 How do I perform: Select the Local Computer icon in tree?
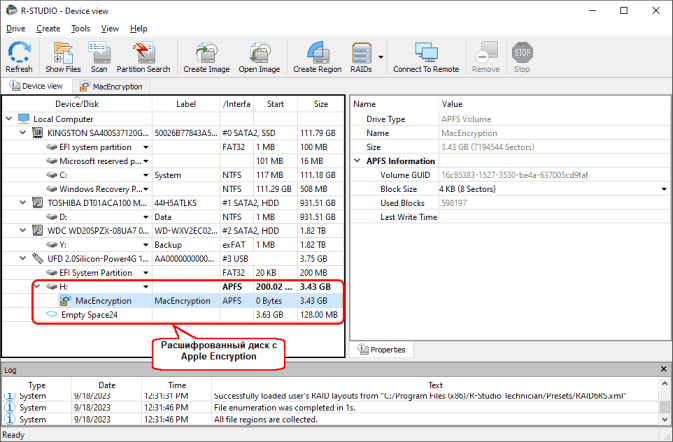point(24,119)
